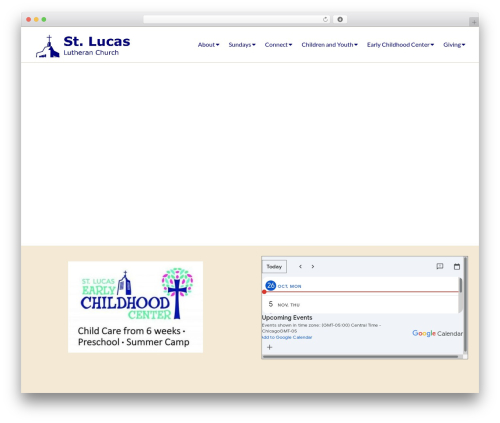The image size is (500, 423).
Task: Click St. Lucas Lutheran Church title
Action: pos(97,45)
